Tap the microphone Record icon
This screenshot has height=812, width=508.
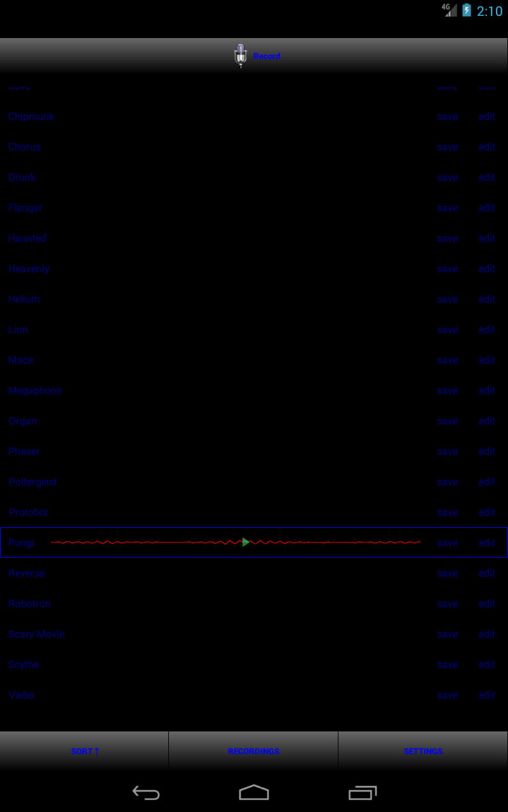click(x=241, y=56)
